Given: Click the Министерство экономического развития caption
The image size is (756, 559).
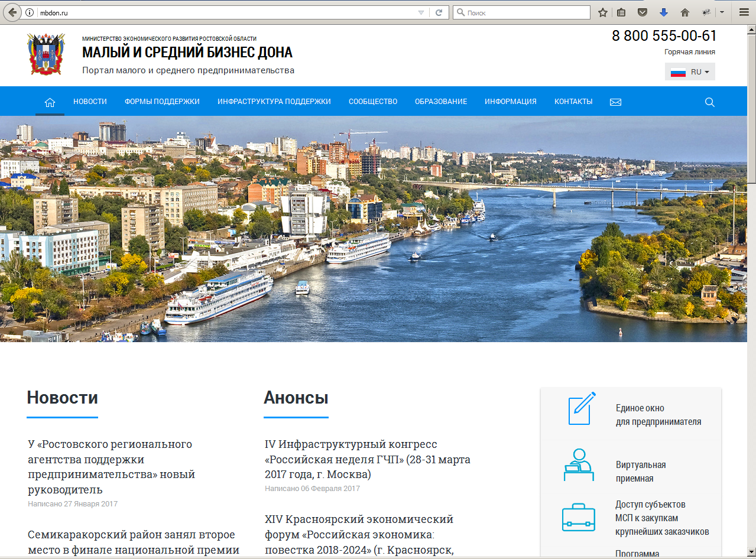Looking at the screenshot, I should pyautogui.click(x=169, y=38).
